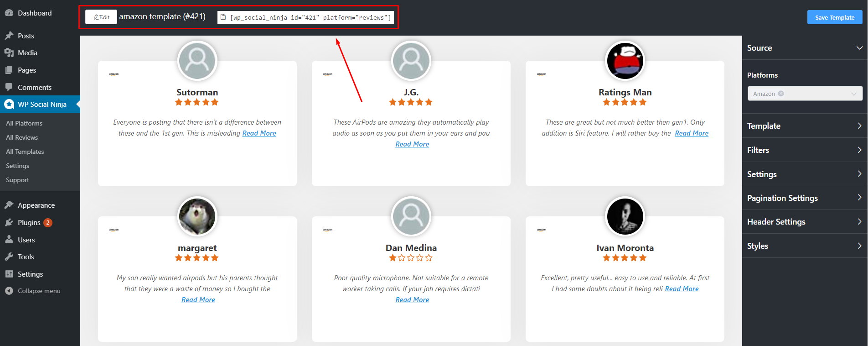The width and height of the screenshot is (868, 346).
Task: Expand the Filters section
Action: tap(805, 150)
